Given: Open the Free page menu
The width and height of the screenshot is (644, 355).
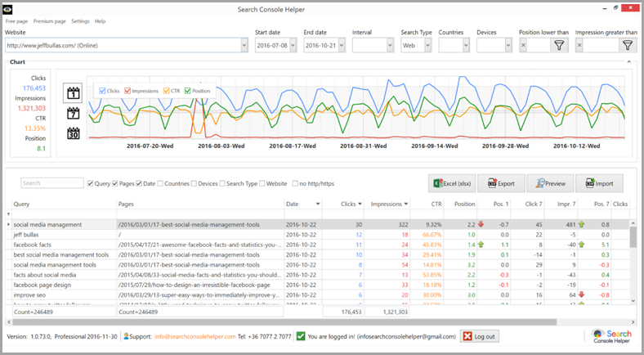Looking at the screenshot, I should 16,21.
